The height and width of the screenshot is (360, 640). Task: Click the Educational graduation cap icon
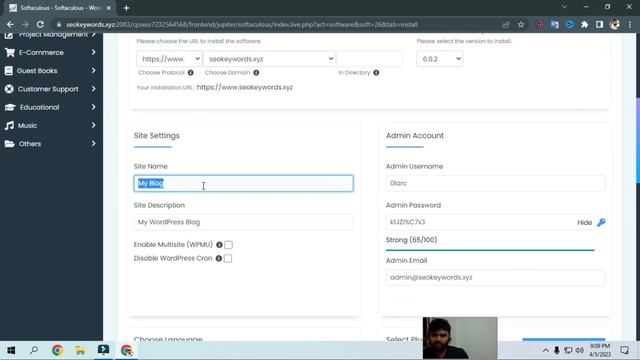10,107
